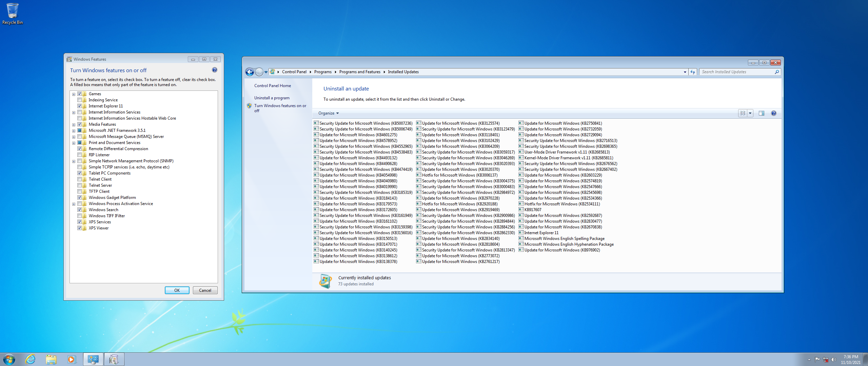Open Windows Explorer from taskbar

[51, 359]
